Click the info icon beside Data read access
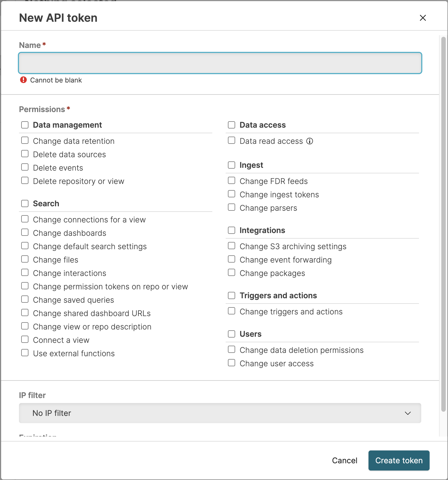448x480 pixels. coord(310,141)
